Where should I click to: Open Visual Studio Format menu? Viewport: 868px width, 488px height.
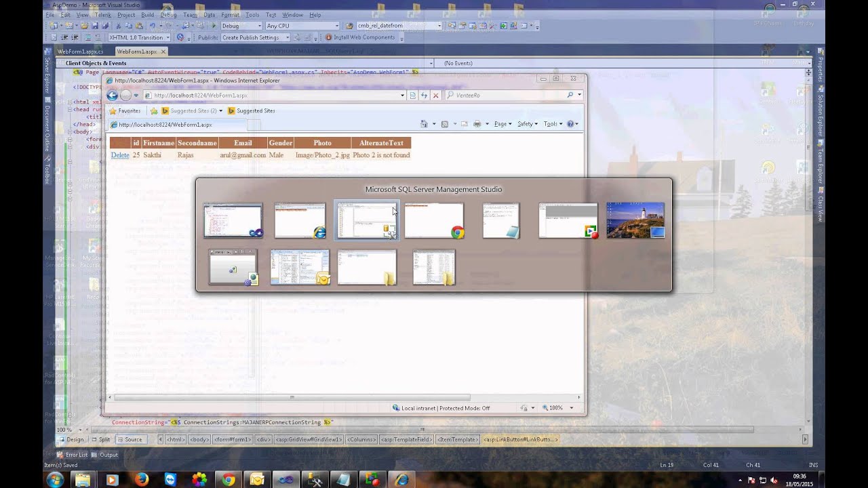point(231,15)
